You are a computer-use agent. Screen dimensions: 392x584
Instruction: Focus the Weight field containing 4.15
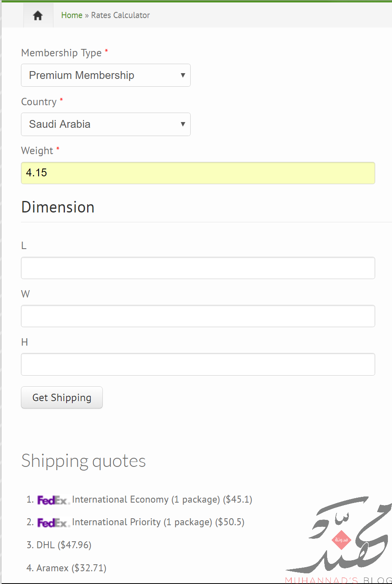click(x=198, y=173)
